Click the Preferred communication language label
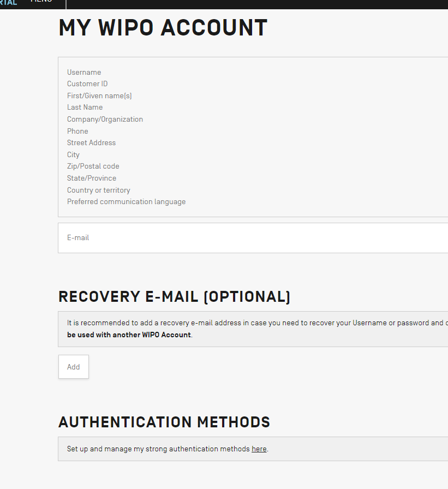The image size is (448, 489). (x=126, y=202)
